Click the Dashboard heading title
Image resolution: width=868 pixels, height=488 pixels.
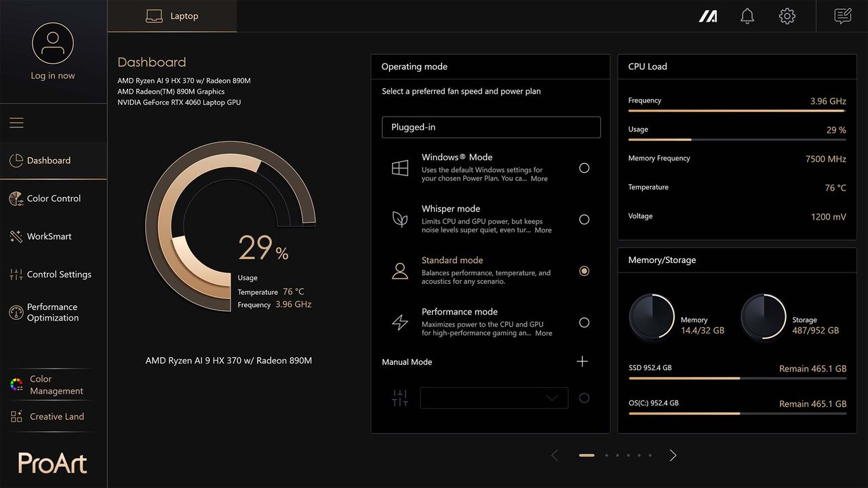(x=152, y=62)
